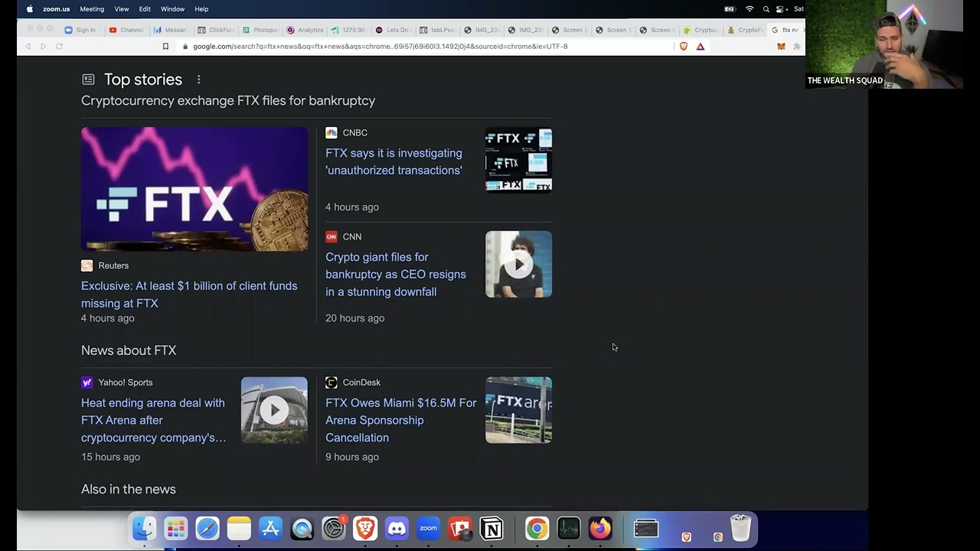Open the Notes app in dock

[239, 529]
